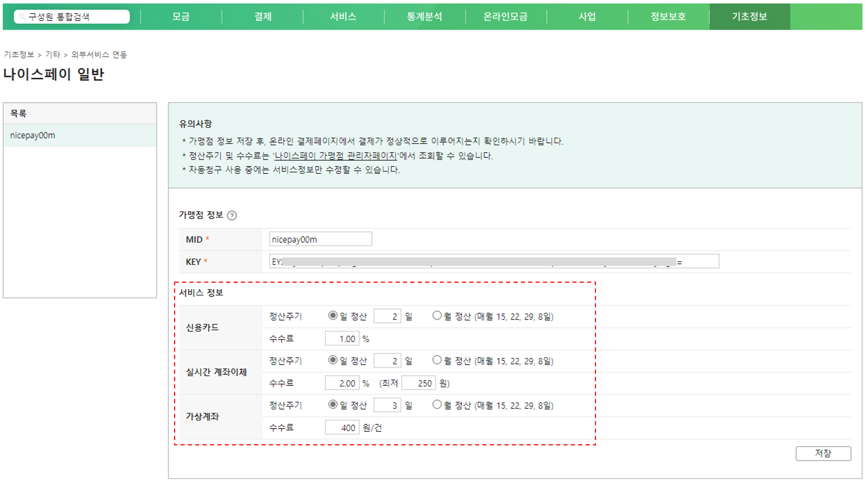Screen dimensions: 868x488
Task: Click the 서비스 정보 section heading
Action: (201, 293)
